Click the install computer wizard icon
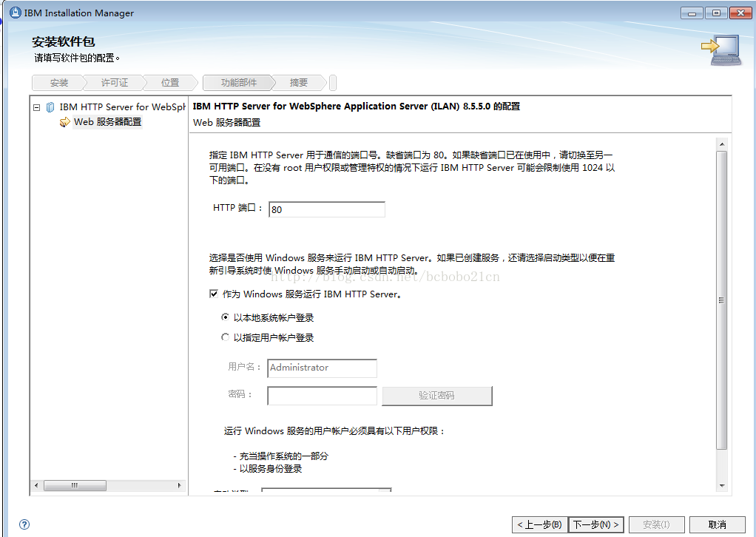756x537 pixels. pyautogui.click(x=721, y=50)
